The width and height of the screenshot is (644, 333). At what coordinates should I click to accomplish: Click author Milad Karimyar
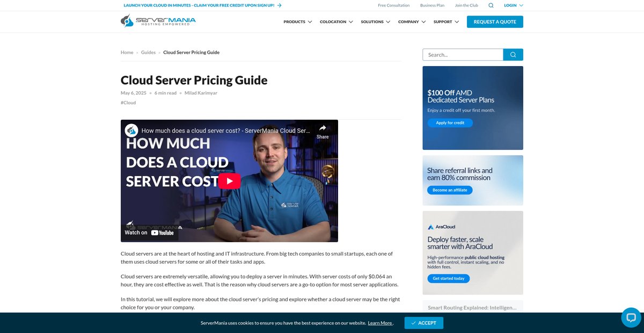click(201, 93)
